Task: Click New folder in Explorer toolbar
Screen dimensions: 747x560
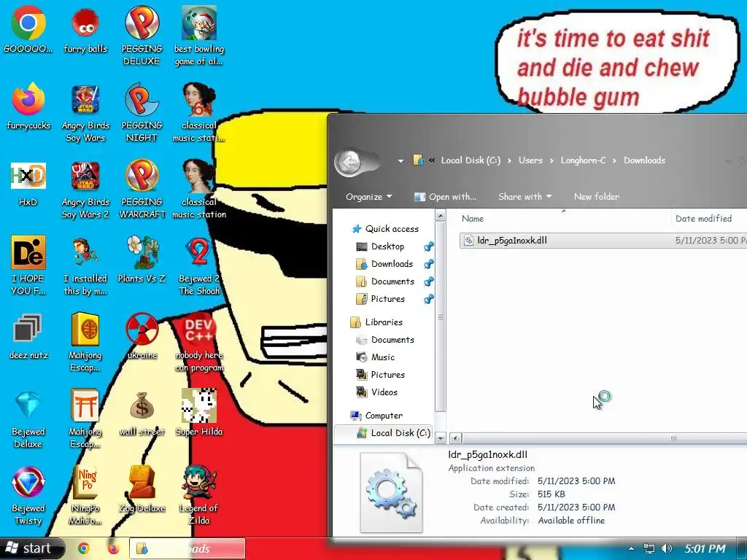Action: pos(597,197)
